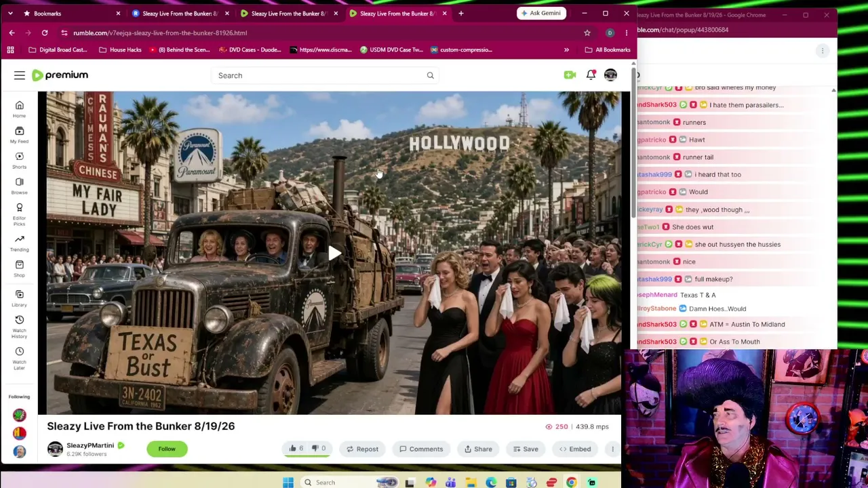Repost this video
The height and width of the screenshot is (488, 868).
coord(362,449)
